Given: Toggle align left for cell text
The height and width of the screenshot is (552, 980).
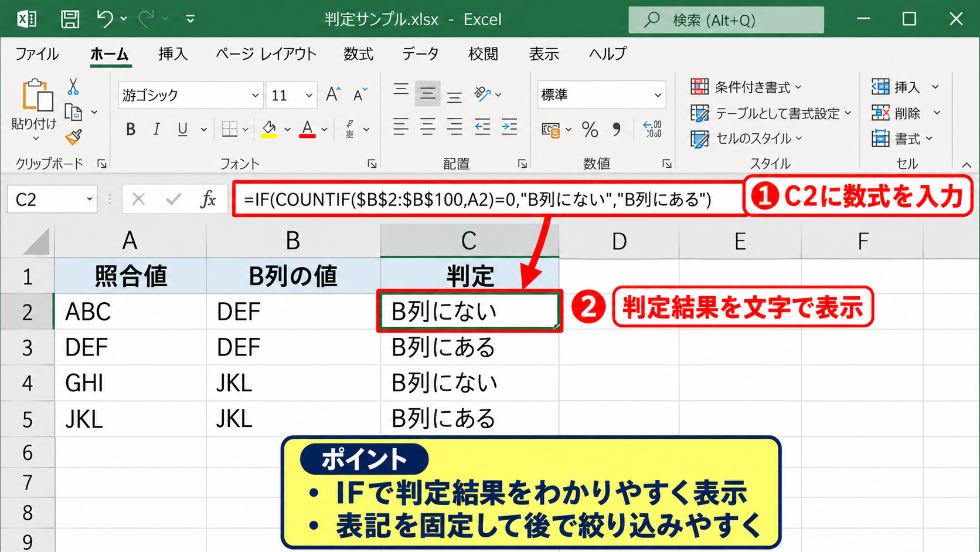Looking at the screenshot, I should [401, 127].
